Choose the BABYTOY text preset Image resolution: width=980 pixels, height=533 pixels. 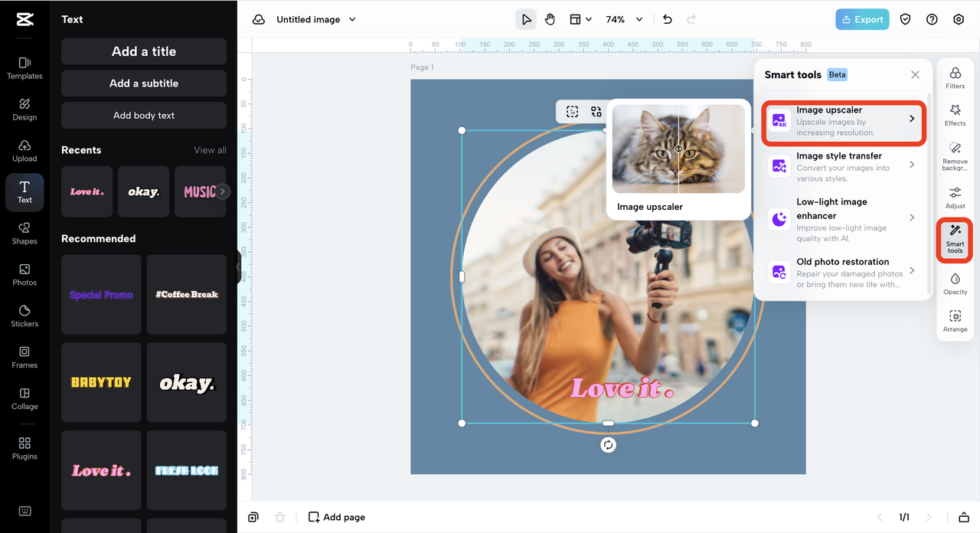pos(101,382)
